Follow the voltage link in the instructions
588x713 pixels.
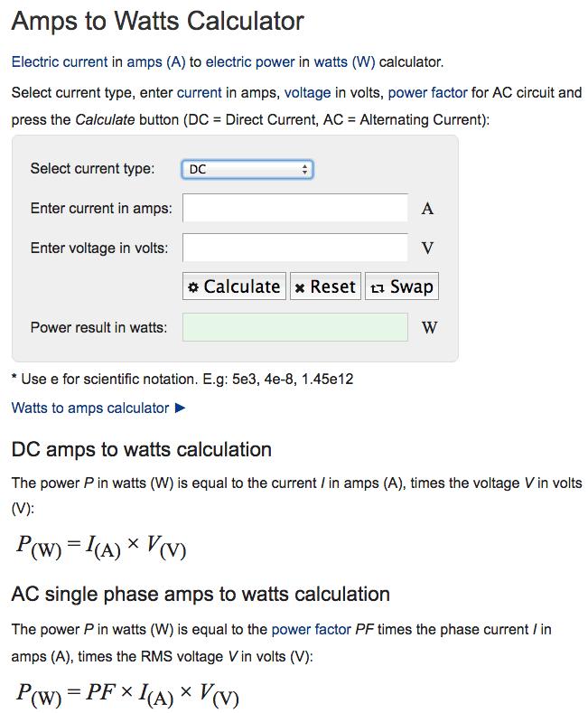pyautogui.click(x=308, y=93)
